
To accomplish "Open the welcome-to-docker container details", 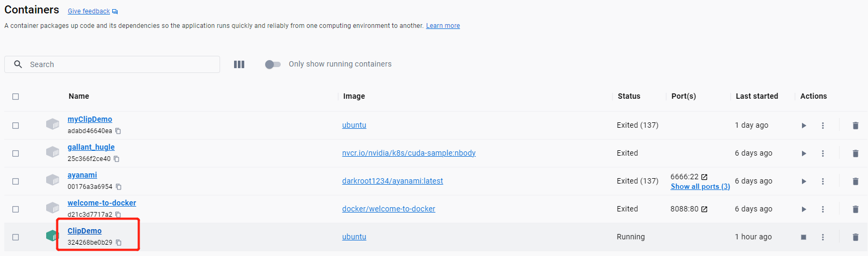I will click(x=101, y=203).
